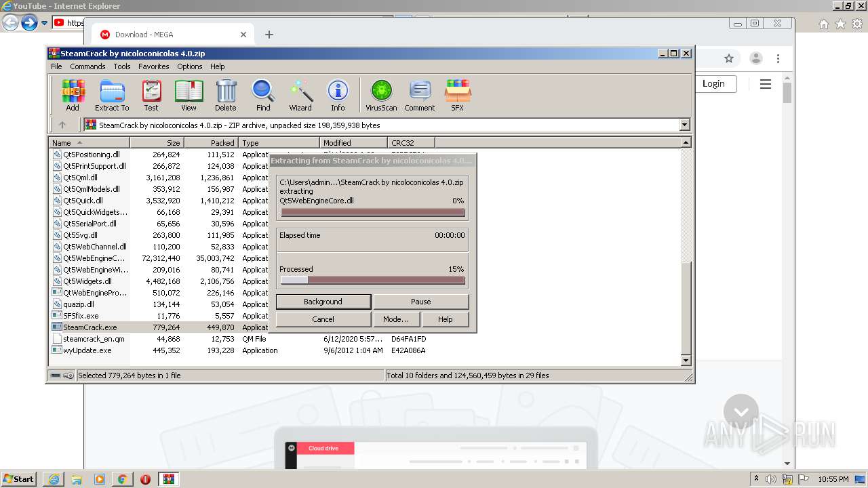Click the WinRAR taskbar button

point(168,479)
